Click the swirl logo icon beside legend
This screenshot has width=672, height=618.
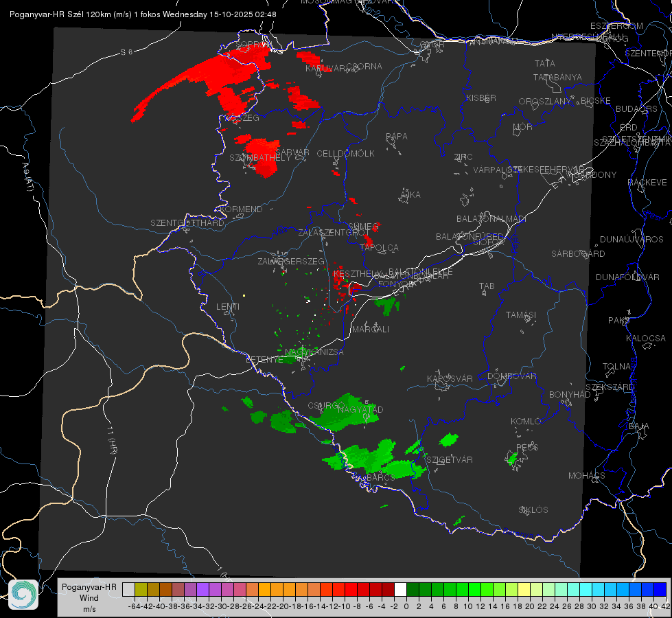[23, 595]
